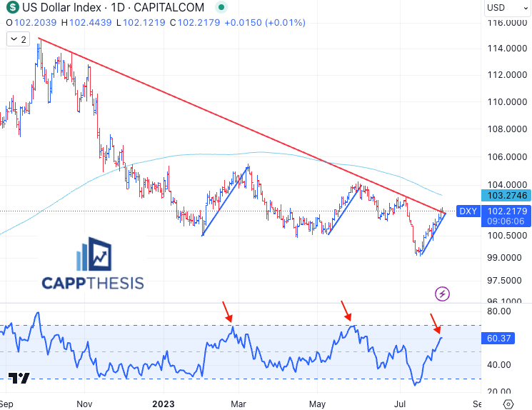Click the 103.2746 moving average price label
The image size is (532, 410).
pyautogui.click(x=507, y=194)
